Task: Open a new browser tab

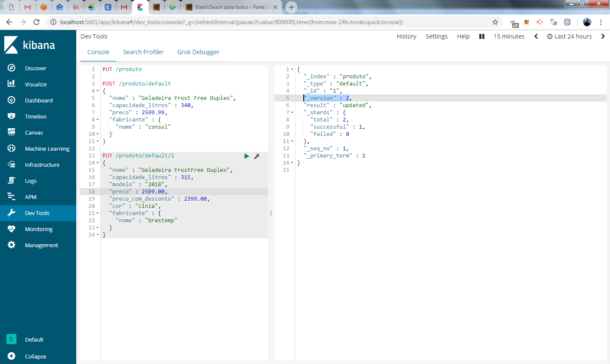Action: (291, 7)
